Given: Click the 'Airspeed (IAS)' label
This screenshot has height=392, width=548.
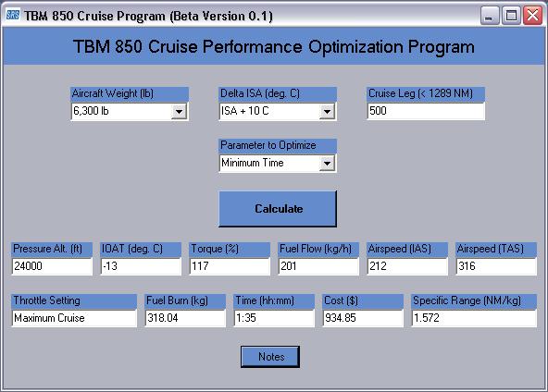Looking at the screenshot, I should (400, 249).
